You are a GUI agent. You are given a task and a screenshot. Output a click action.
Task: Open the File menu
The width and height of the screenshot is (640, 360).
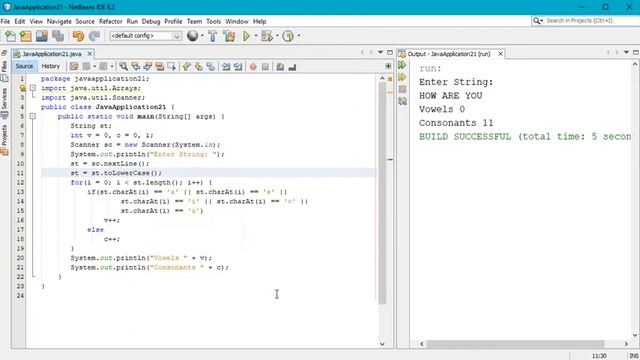click(5, 21)
